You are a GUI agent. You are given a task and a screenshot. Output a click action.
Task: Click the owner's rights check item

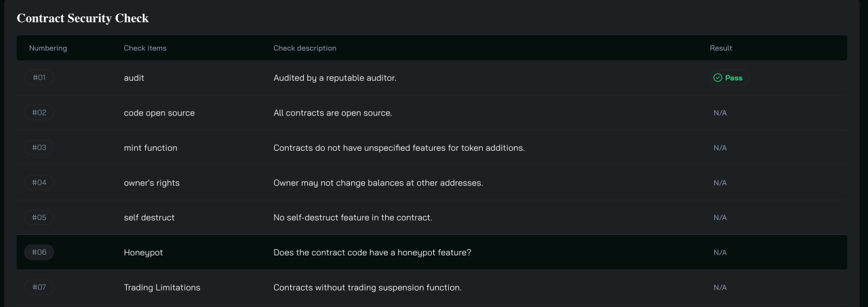point(152,183)
